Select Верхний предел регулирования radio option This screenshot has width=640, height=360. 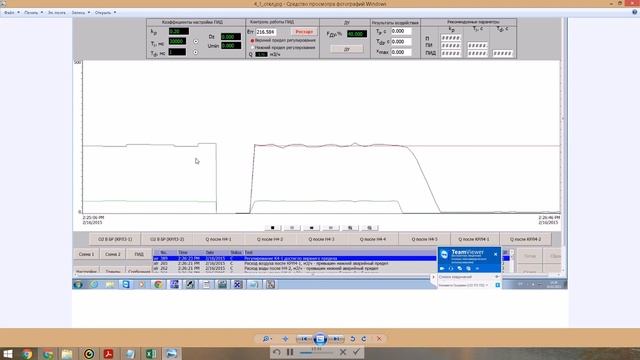(253, 41)
